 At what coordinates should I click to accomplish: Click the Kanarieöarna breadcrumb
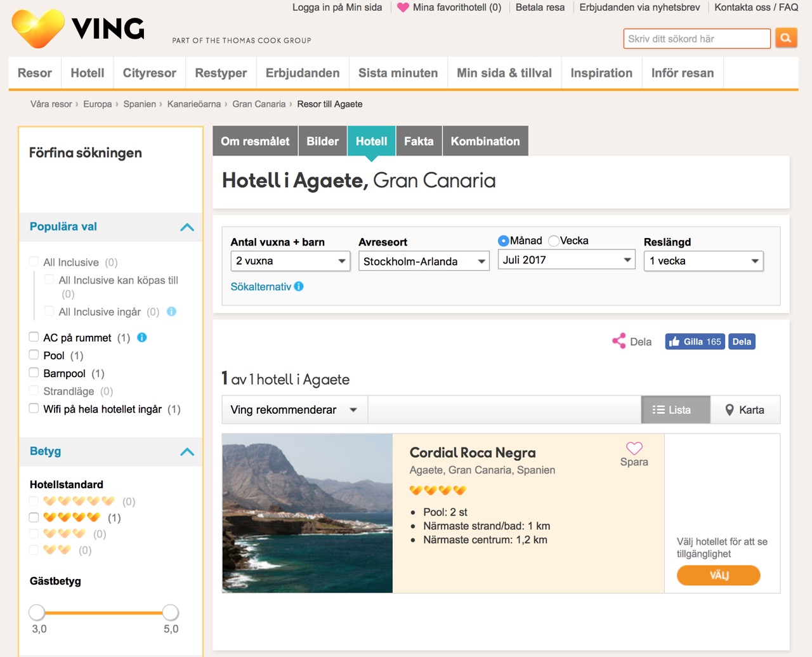pos(194,104)
